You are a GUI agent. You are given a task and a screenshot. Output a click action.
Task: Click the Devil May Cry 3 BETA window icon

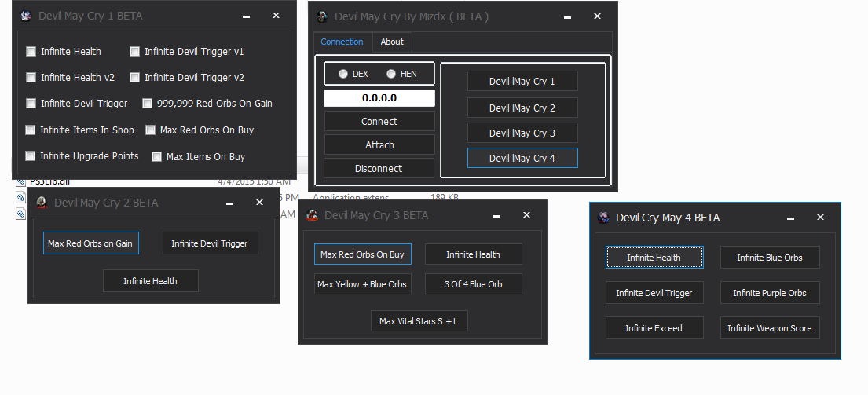tap(312, 215)
